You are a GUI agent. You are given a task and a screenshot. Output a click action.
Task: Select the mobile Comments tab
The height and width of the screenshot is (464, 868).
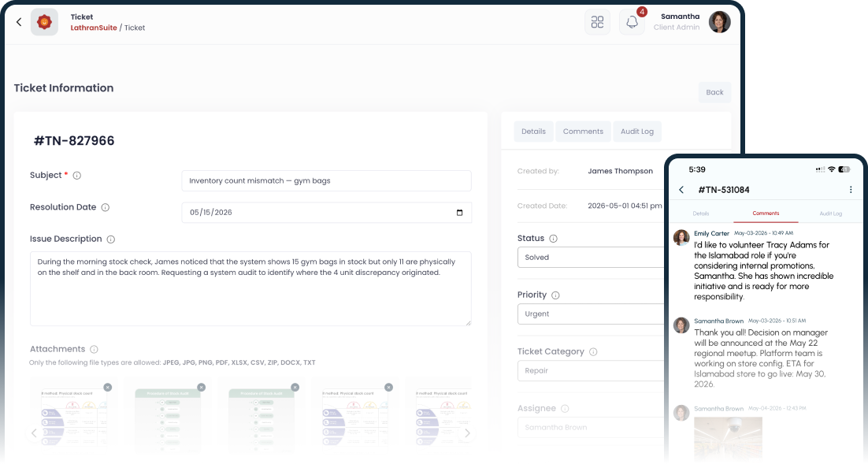tap(766, 213)
